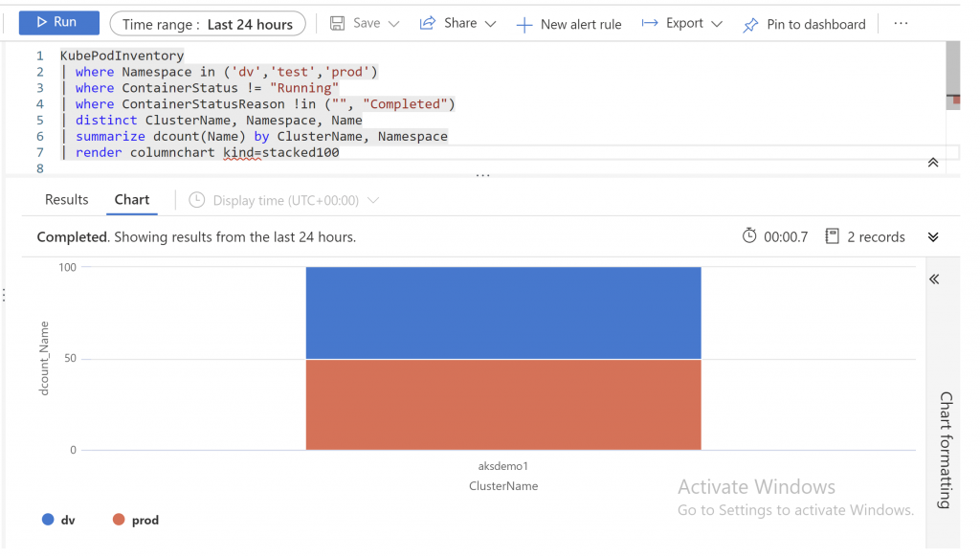
Task: Expand the Save dropdown chevron
Action: pos(393,24)
